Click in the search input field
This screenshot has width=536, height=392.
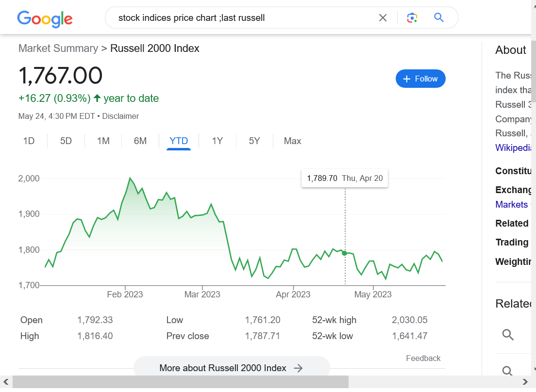tap(243, 18)
